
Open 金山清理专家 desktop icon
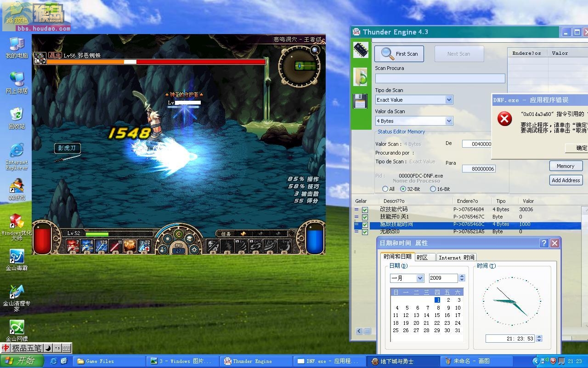coord(17,298)
